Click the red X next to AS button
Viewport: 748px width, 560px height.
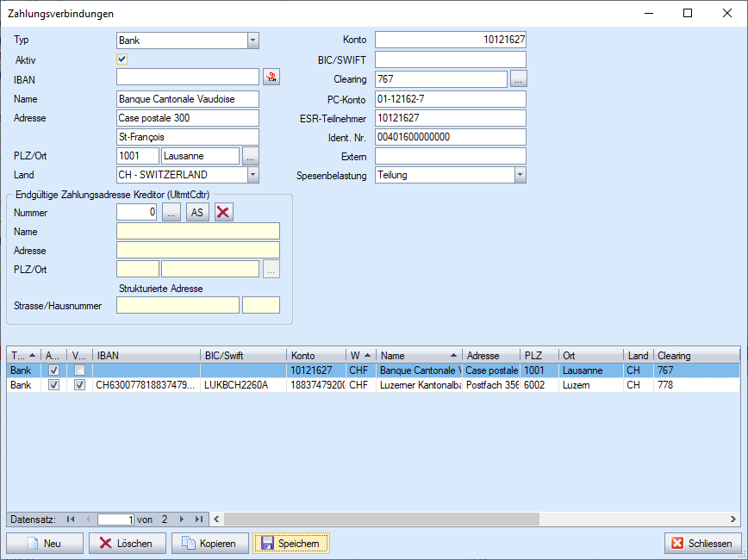(224, 213)
